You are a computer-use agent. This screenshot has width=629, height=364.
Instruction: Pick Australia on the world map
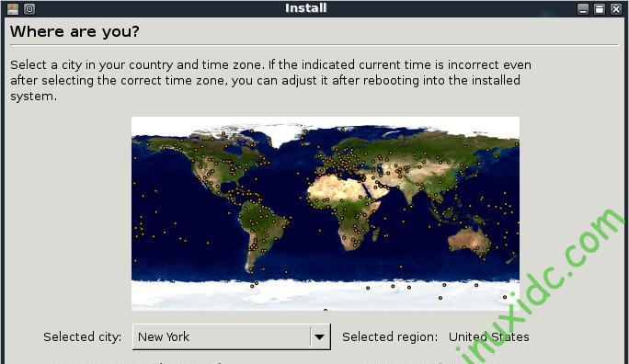point(469,241)
